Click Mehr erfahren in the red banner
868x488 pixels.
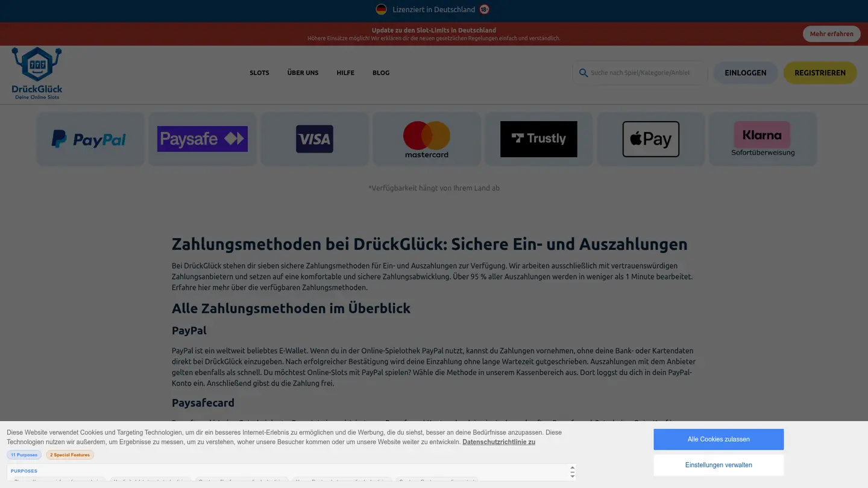[x=831, y=34]
